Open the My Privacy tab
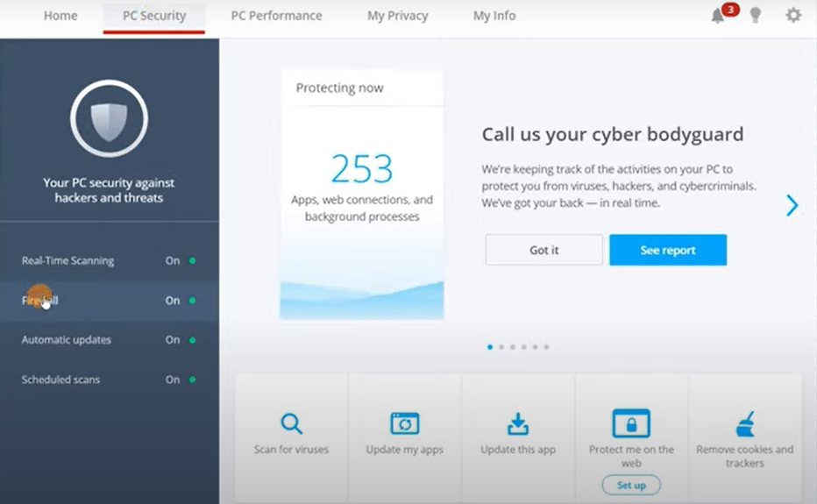Viewport: 817px width, 504px height. click(398, 16)
